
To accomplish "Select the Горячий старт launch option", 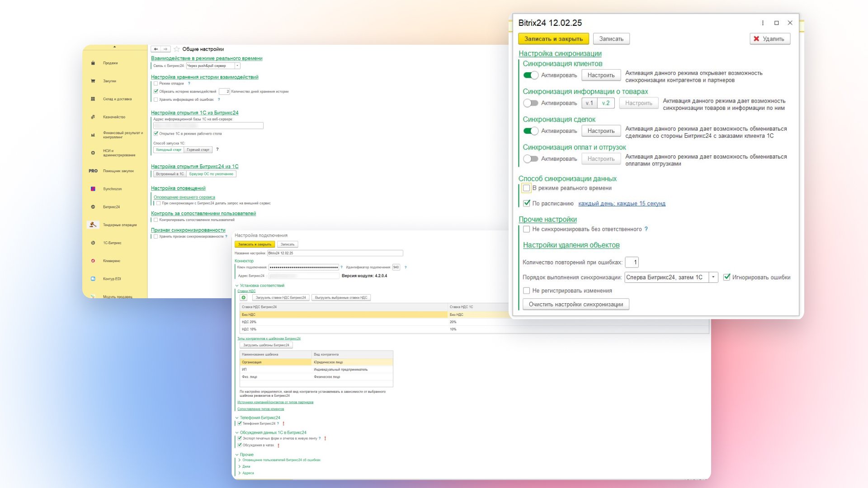I will tap(198, 150).
